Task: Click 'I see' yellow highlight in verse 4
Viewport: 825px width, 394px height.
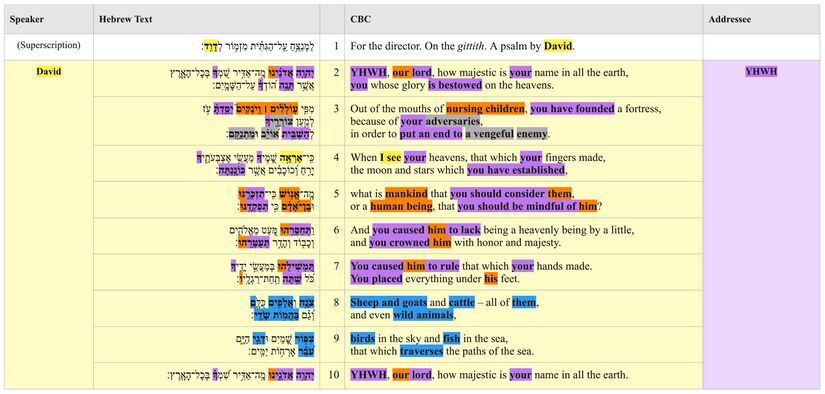Action: (x=390, y=157)
